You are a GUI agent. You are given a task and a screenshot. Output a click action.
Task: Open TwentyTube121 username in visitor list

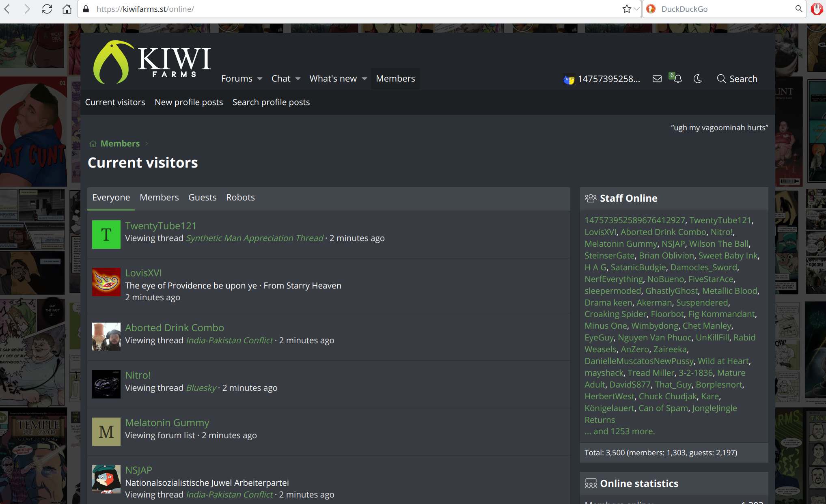(160, 226)
